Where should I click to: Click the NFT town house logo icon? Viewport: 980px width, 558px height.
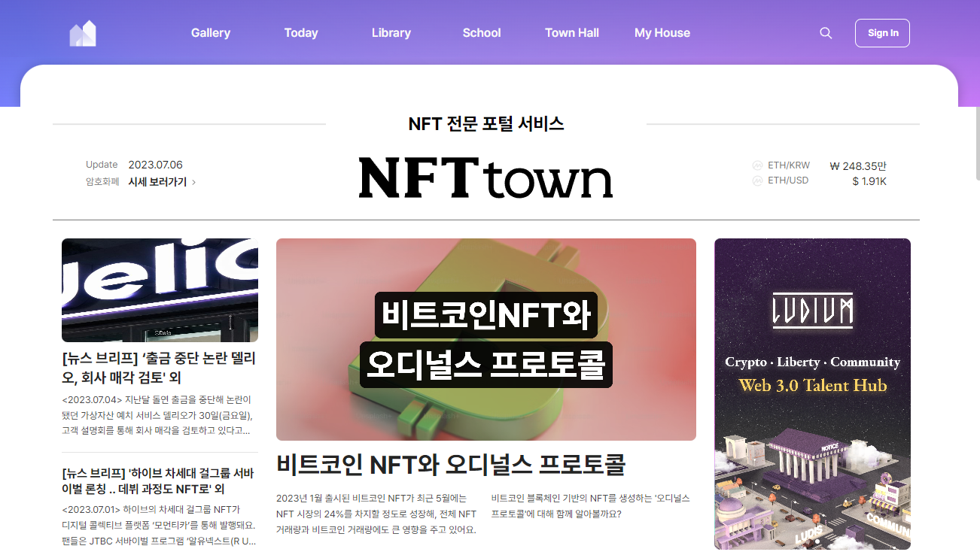click(x=83, y=33)
